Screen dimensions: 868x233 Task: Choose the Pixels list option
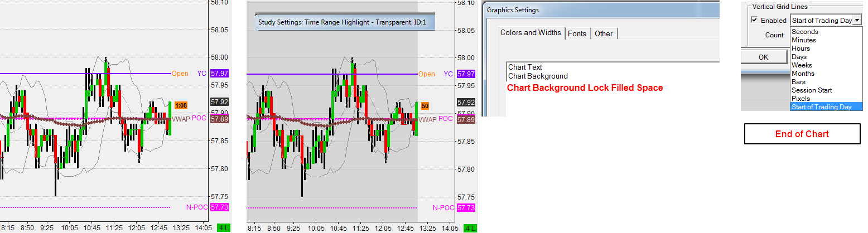pos(826,99)
